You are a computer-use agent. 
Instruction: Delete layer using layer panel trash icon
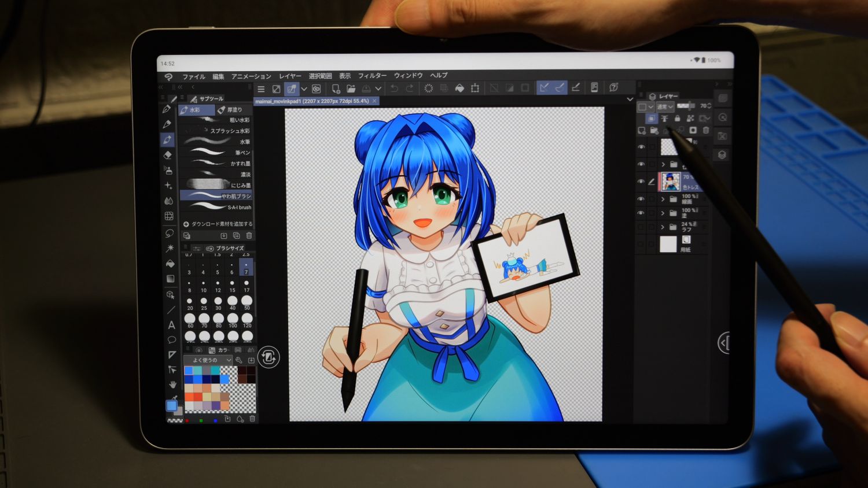click(x=705, y=131)
